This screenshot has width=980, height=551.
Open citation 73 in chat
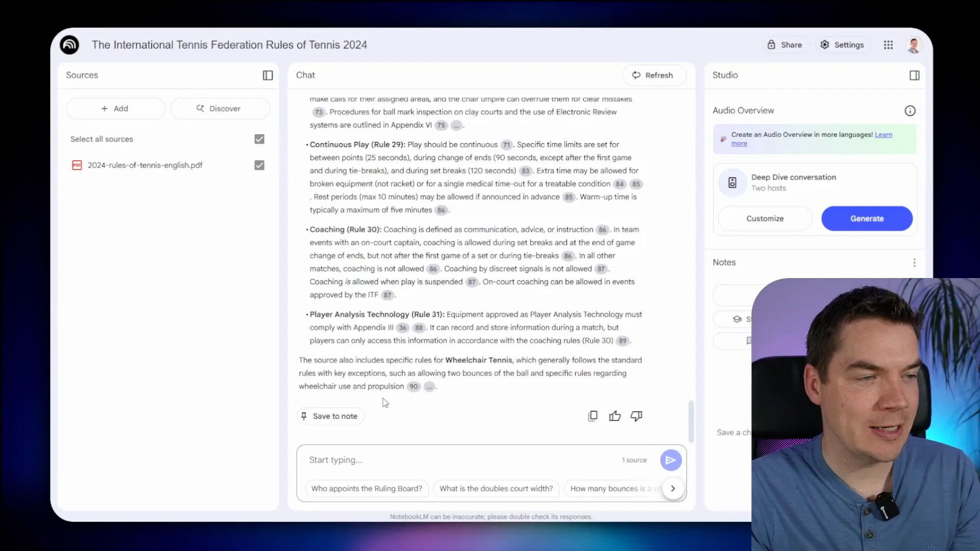(318, 112)
